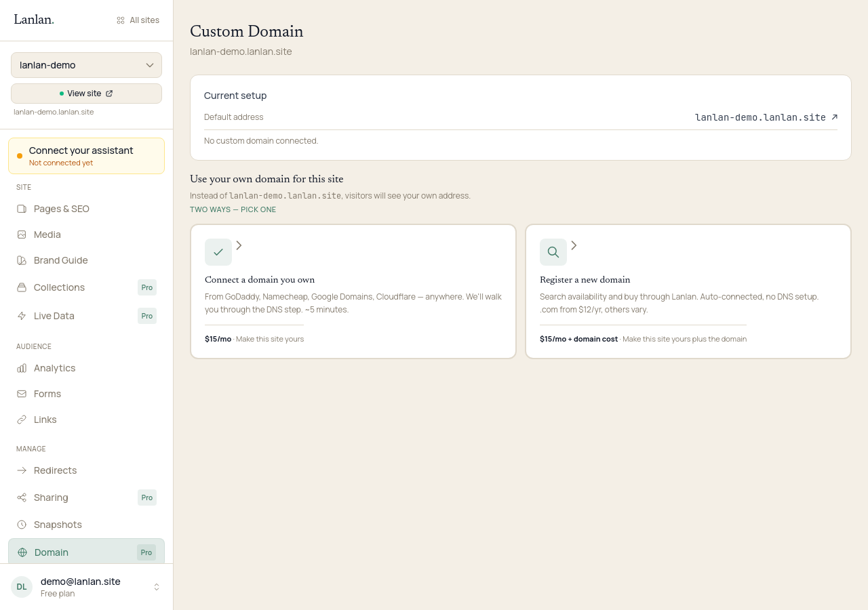Click the chevron on the Register a new domain card
The width and height of the screenshot is (868, 610).
(x=574, y=245)
